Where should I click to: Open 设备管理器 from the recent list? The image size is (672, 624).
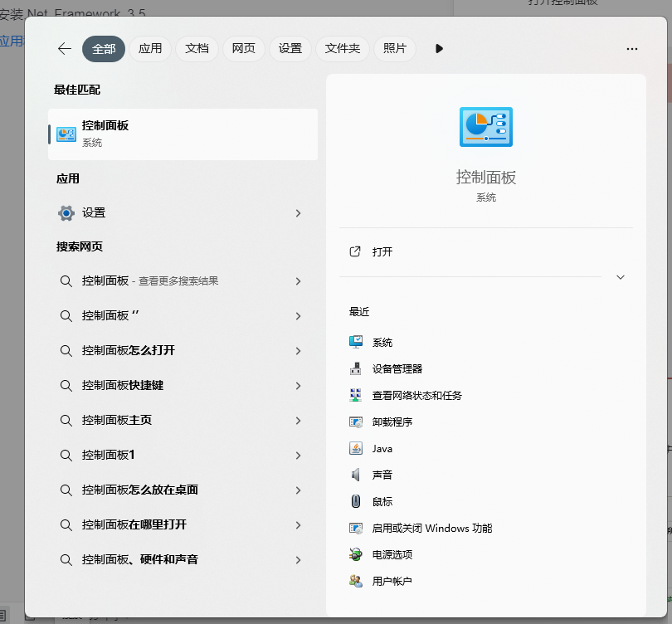coord(397,368)
